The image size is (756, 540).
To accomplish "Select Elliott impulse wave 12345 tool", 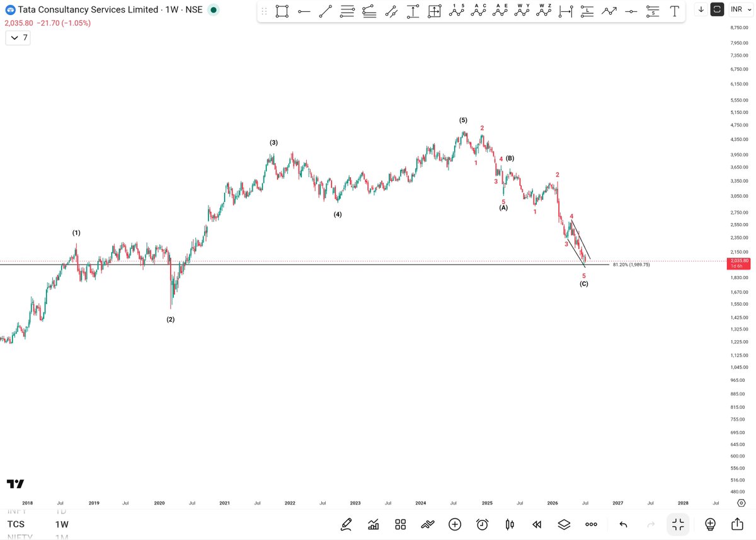I will [457, 11].
